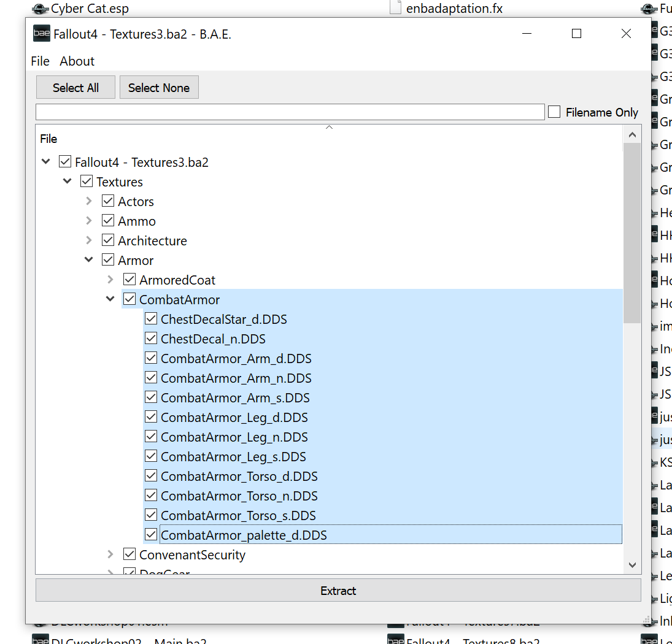The image size is (672, 644).
Task: Select the CombatArmor_Arm_s.DDS row
Action: point(383,398)
